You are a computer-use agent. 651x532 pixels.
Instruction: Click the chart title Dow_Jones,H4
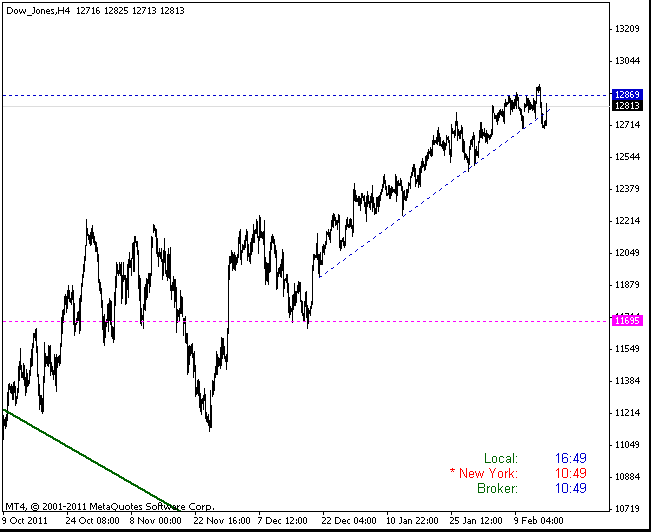click(x=38, y=11)
